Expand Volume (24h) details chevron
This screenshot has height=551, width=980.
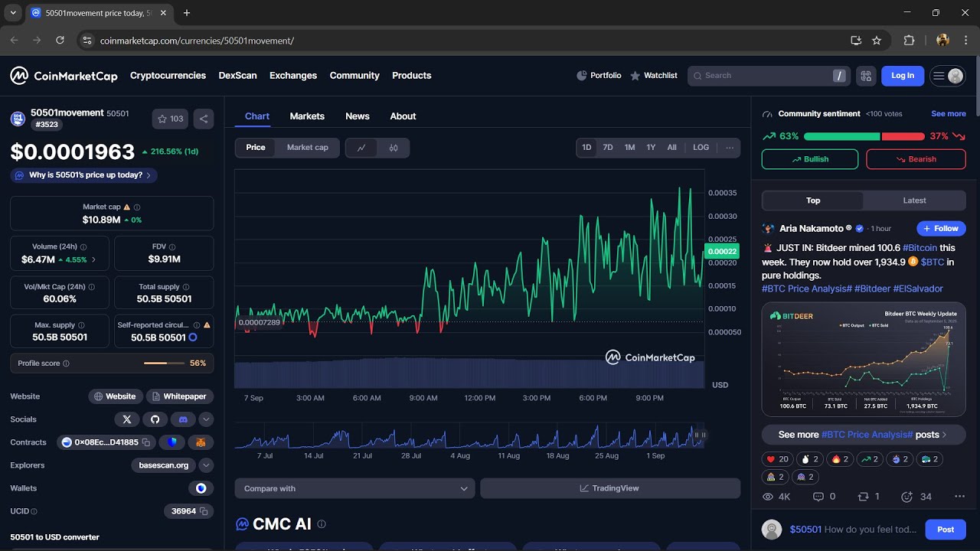pos(94,259)
